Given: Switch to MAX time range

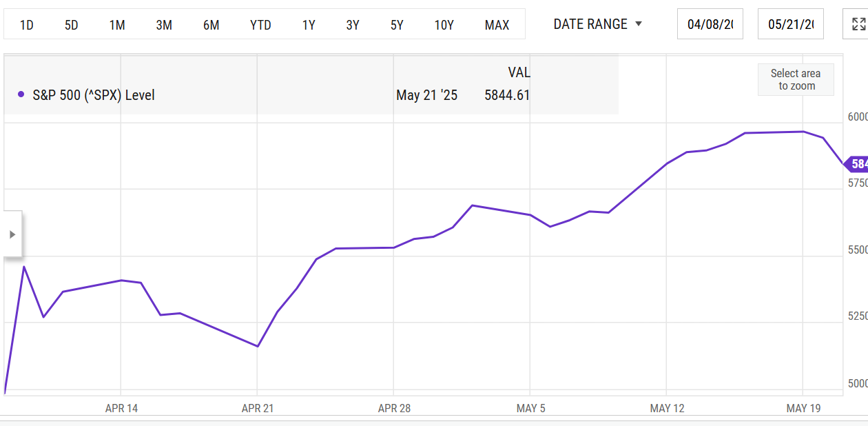Looking at the screenshot, I should pos(497,25).
